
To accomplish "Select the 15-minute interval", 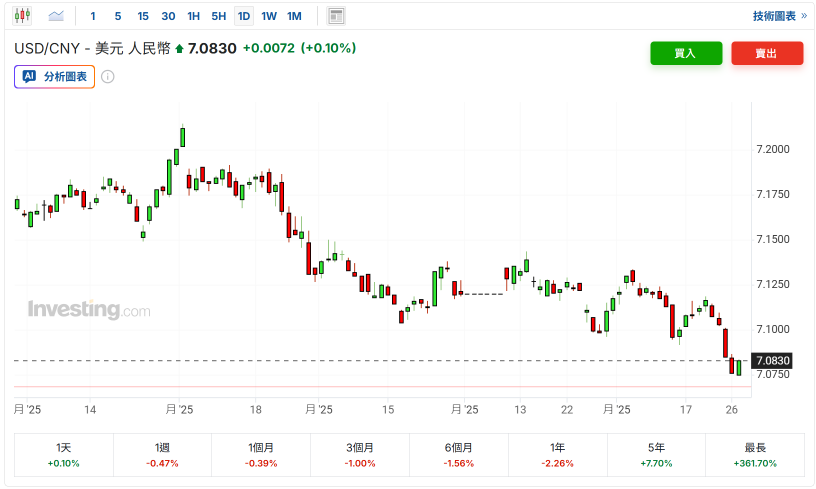I will coord(143,16).
